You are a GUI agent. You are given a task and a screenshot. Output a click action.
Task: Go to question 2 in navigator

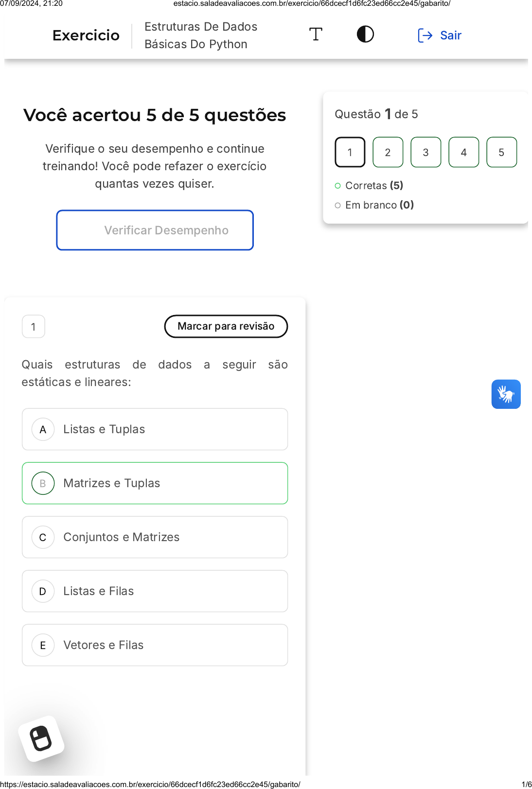click(388, 153)
